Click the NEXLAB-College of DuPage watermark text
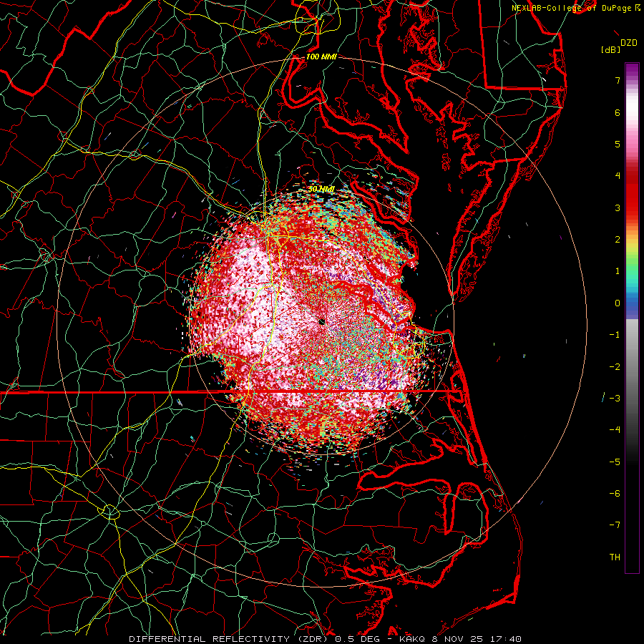Image resolution: width=644 pixels, height=644 pixels. [575, 8]
